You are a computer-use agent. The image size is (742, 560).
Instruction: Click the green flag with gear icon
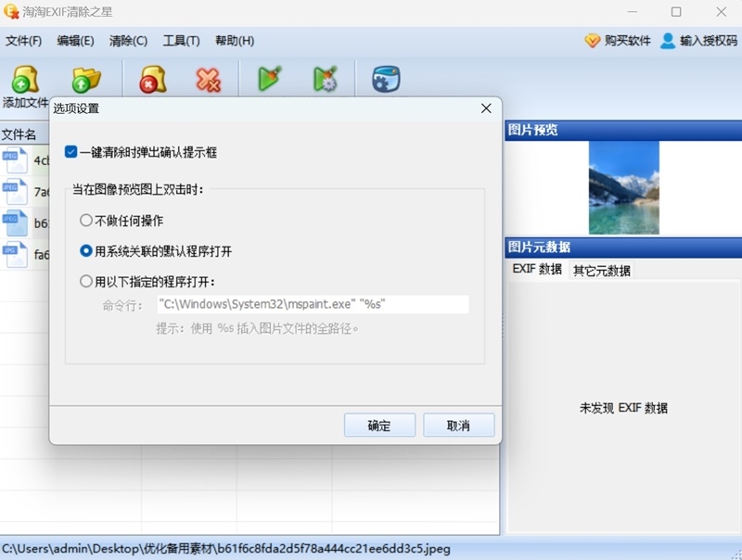(326, 79)
